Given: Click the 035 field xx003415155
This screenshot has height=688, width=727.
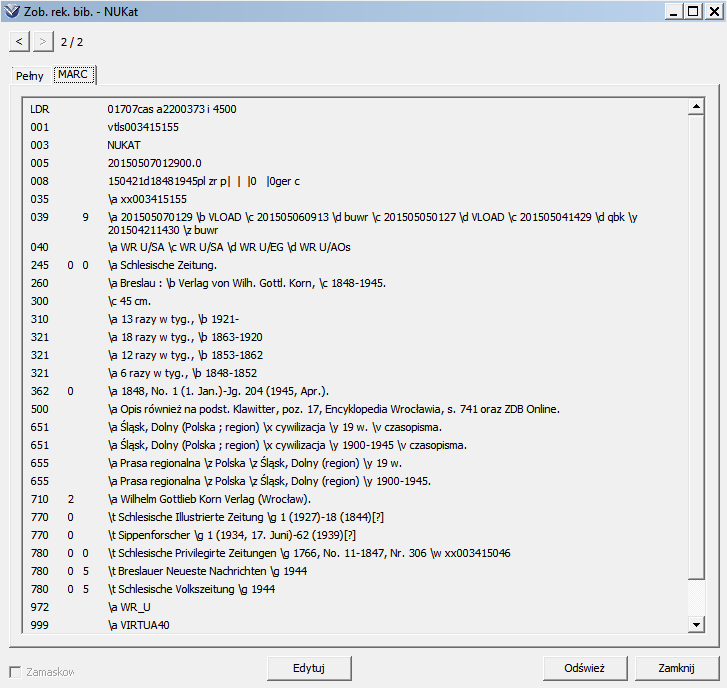Looking at the screenshot, I should click(x=147, y=199).
